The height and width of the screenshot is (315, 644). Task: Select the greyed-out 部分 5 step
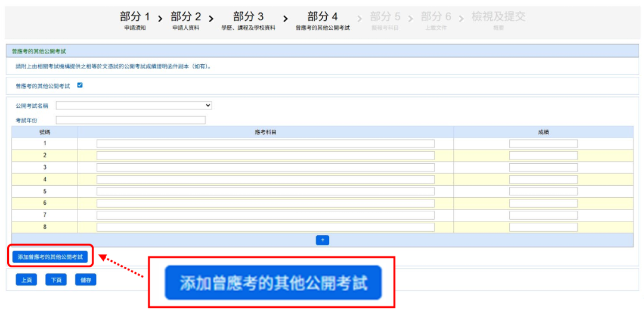click(x=385, y=21)
